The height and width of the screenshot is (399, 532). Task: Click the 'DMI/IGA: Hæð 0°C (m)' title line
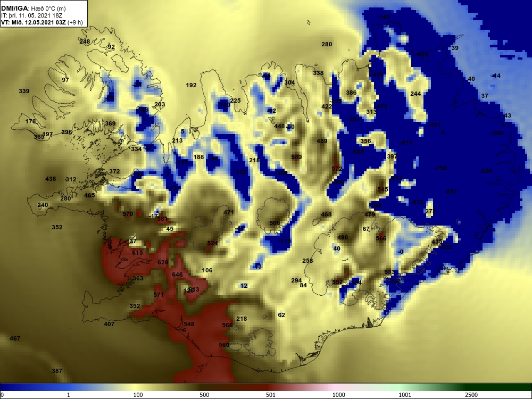(33, 8)
